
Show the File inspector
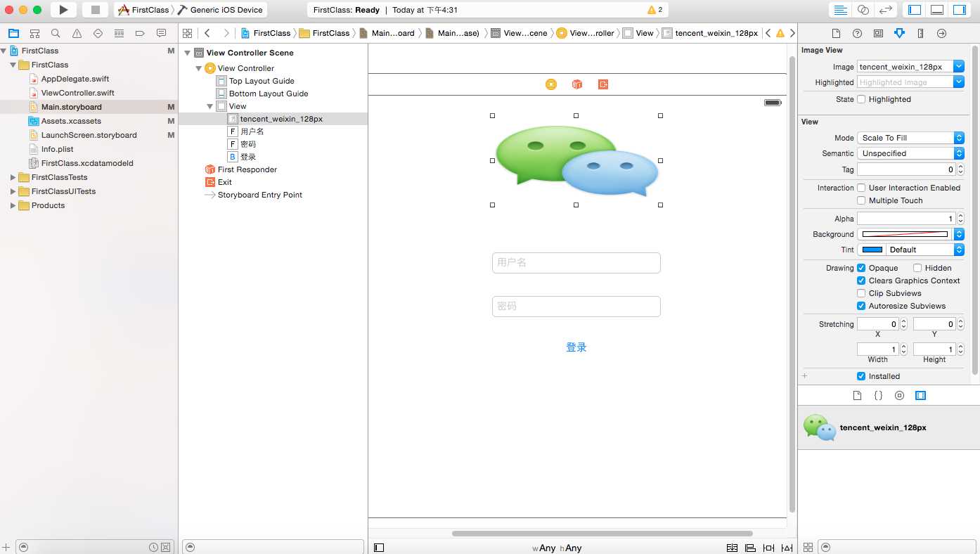coord(836,33)
